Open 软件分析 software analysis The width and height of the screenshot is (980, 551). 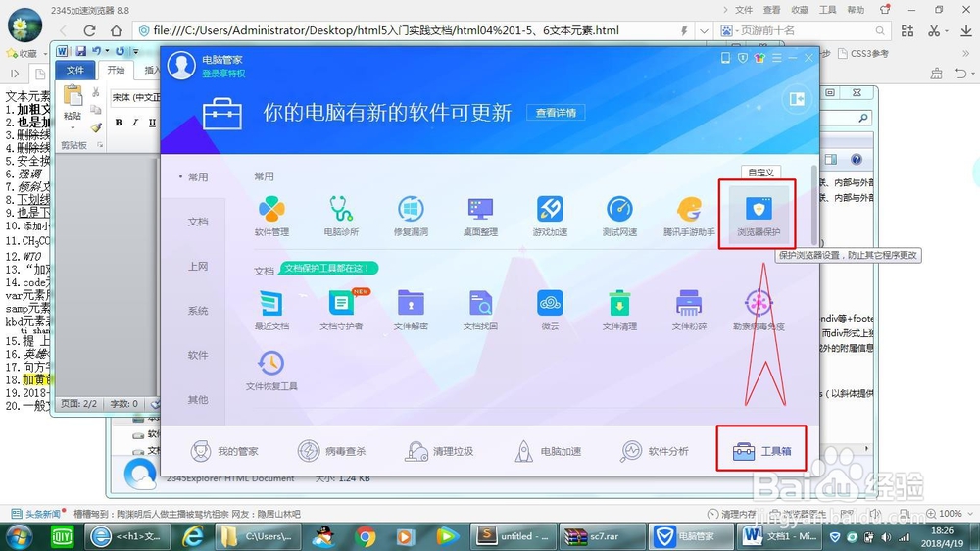655,451
